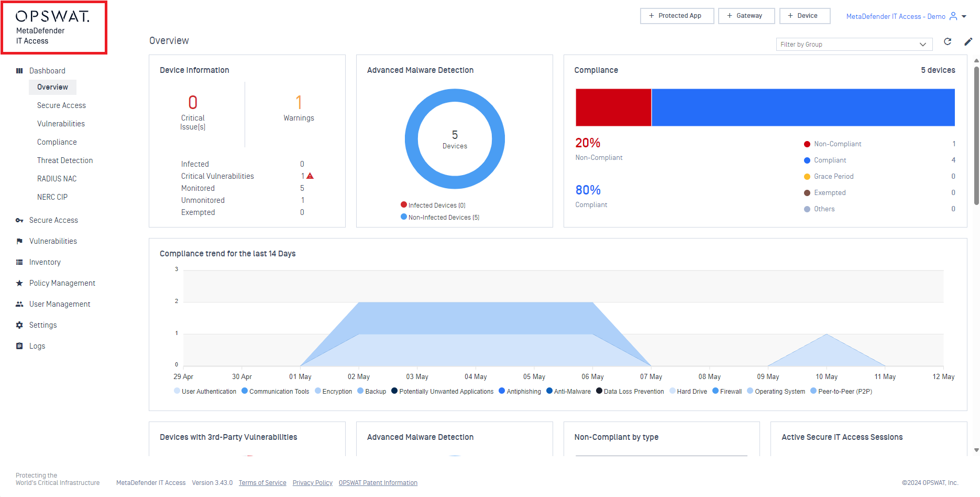Toggle Backup legend series
Screen dimensions: 980x497
click(x=371, y=391)
